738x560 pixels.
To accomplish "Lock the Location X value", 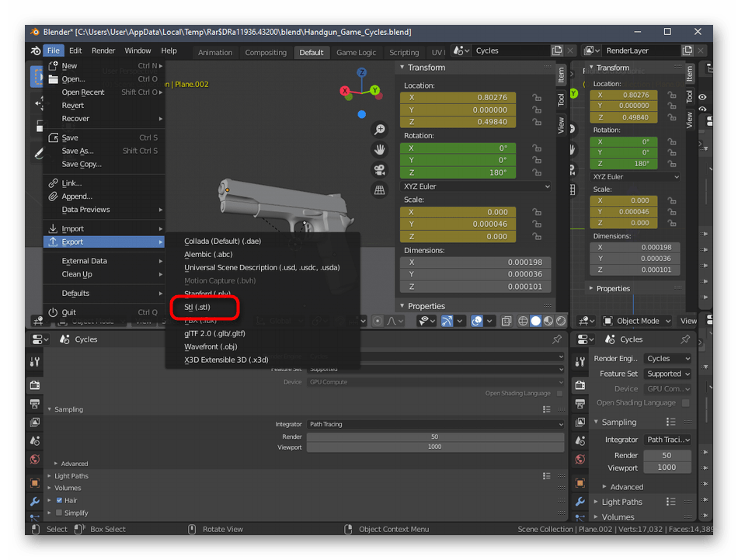I will point(536,98).
